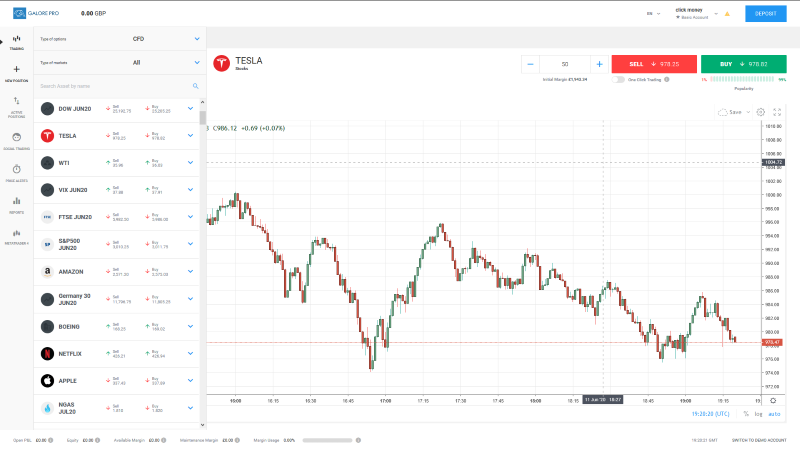Viewport: 800px width, 450px height.
Task: Open the click money account dropdown
Action: 696,13
